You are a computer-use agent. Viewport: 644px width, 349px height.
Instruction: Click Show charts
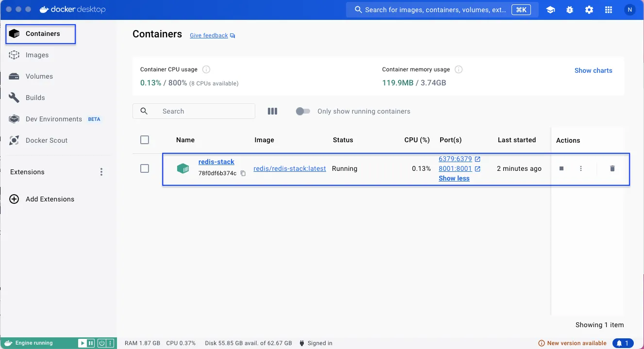(593, 70)
